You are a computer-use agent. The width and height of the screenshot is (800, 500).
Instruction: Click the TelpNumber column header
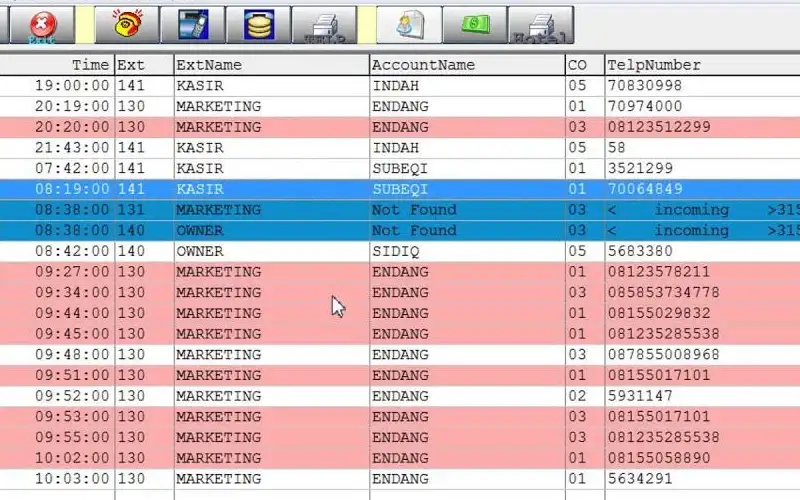(x=700, y=65)
